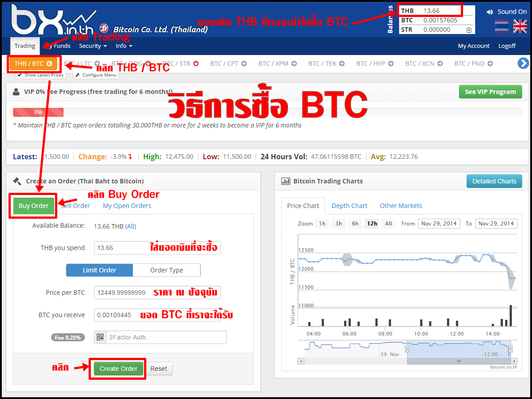Click the Fee 0.25% badge
Image resolution: width=532 pixels, height=399 pixels.
coord(68,338)
